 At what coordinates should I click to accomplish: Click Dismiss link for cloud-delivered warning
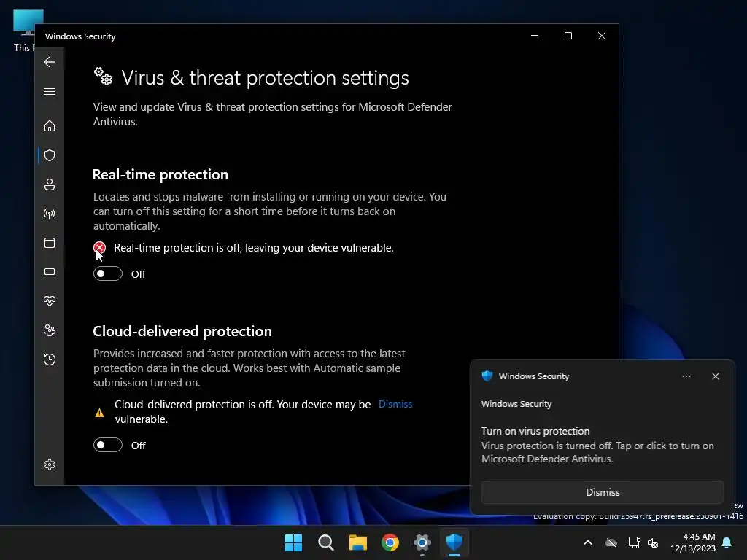coord(395,404)
